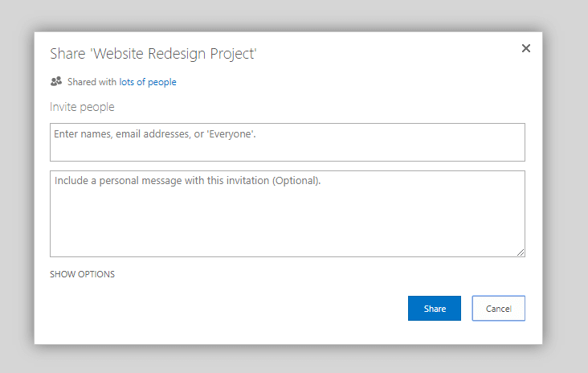Click the 'Invite people' heading
This screenshot has width=588, height=373.
[x=82, y=107]
